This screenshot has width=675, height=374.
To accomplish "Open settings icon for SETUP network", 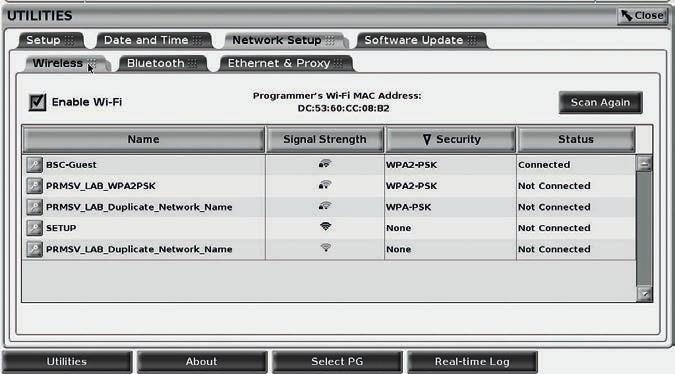I will coord(34,228).
